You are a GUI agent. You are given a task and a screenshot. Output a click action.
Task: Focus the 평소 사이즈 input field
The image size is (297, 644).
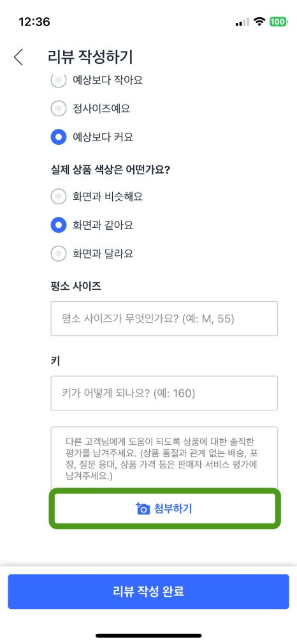click(164, 318)
